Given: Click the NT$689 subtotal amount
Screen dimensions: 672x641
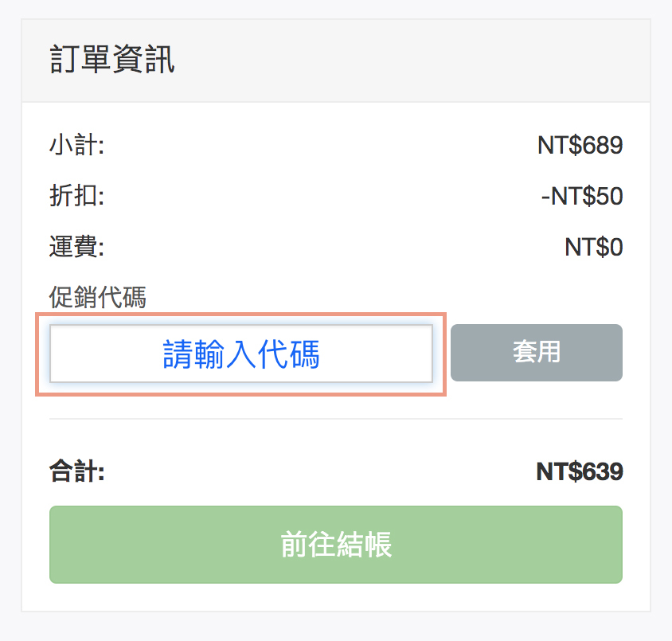Looking at the screenshot, I should 580,146.
